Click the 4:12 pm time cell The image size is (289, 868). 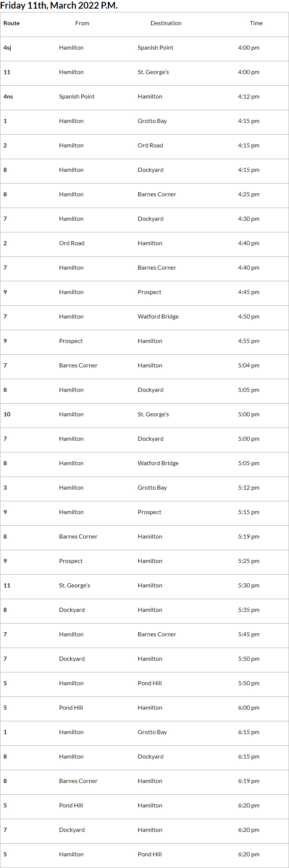click(248, 97)
